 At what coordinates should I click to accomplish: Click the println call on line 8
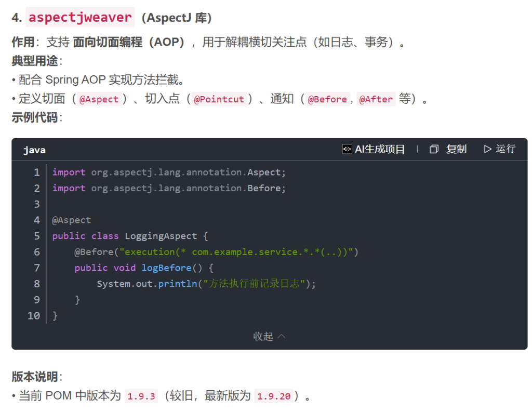(x=178, y=284)
